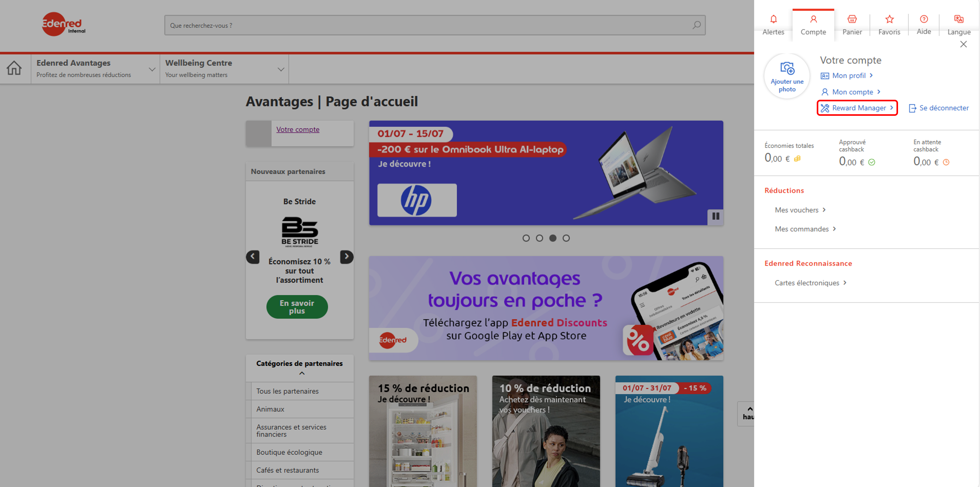Open the HP Omnibook banner
The width and height of the screenshot is (980, 487).
click(546, 173)
